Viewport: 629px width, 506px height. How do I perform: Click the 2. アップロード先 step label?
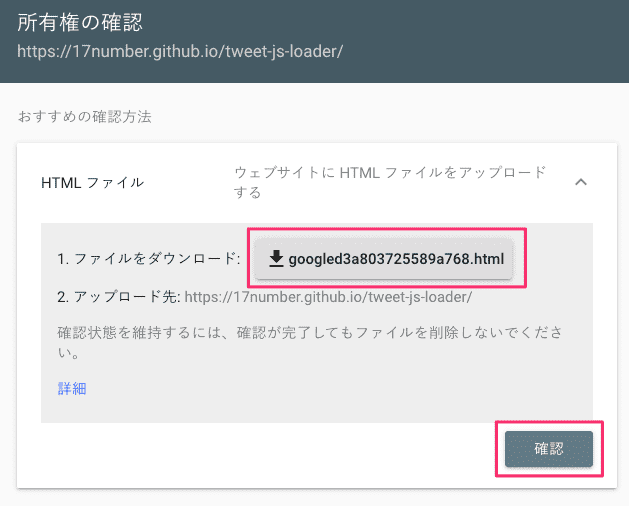tap(119, 297)
